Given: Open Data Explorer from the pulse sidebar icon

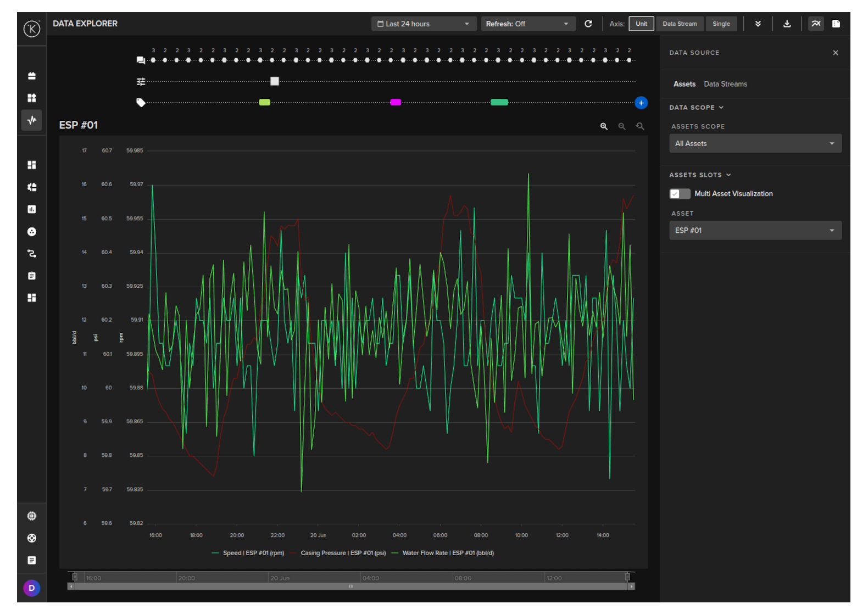Looking at the screenshot, I should click(x=32, y=120).
